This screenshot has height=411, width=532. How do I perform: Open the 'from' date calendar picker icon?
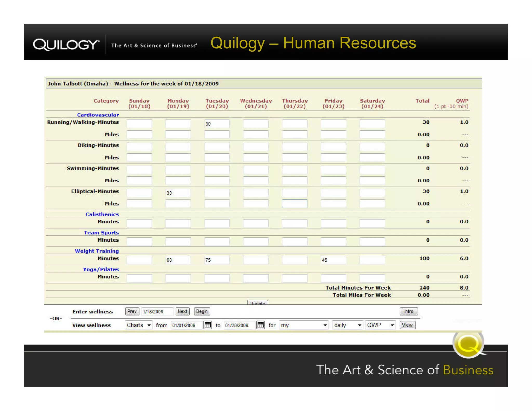(208, 325)
